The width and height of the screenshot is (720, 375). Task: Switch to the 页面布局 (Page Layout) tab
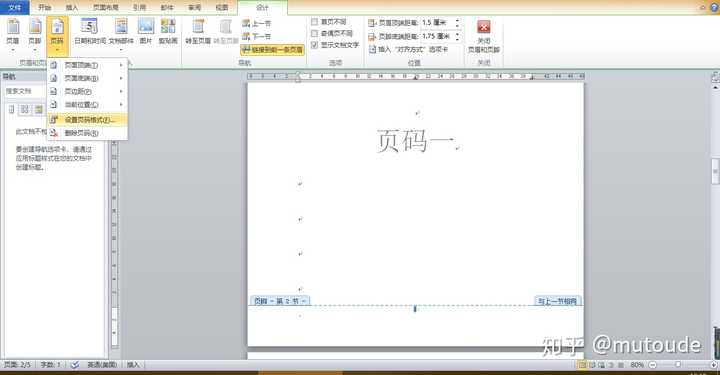tap(106, 7)
